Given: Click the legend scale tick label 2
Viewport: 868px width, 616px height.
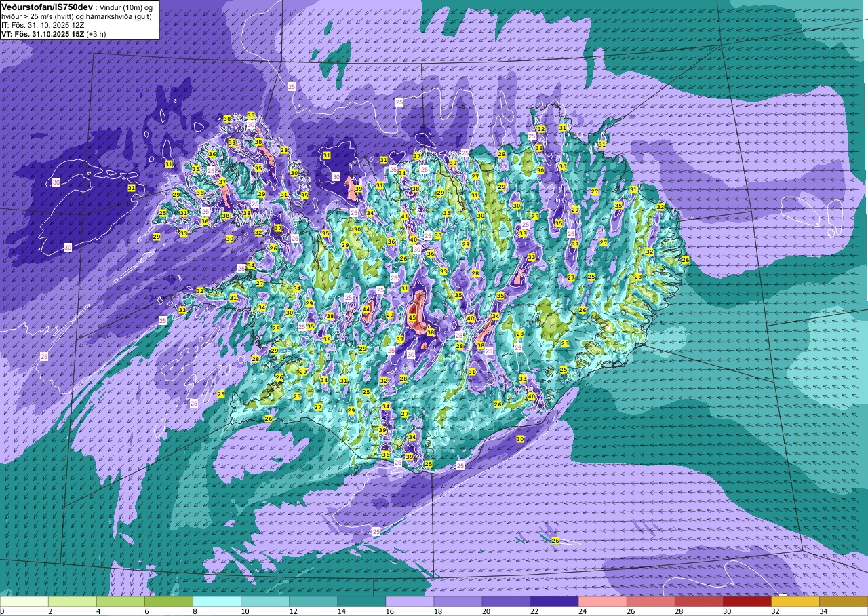Looking at the screenshot, I should [x=50, y=611].
